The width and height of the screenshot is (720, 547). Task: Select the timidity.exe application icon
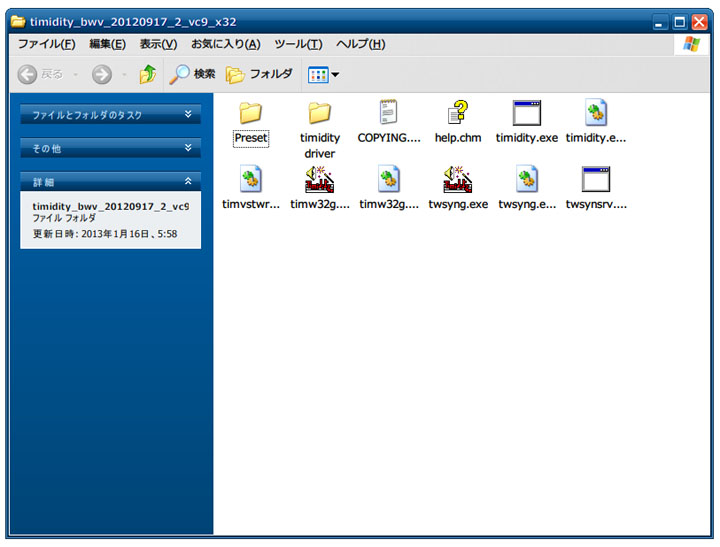527,113
